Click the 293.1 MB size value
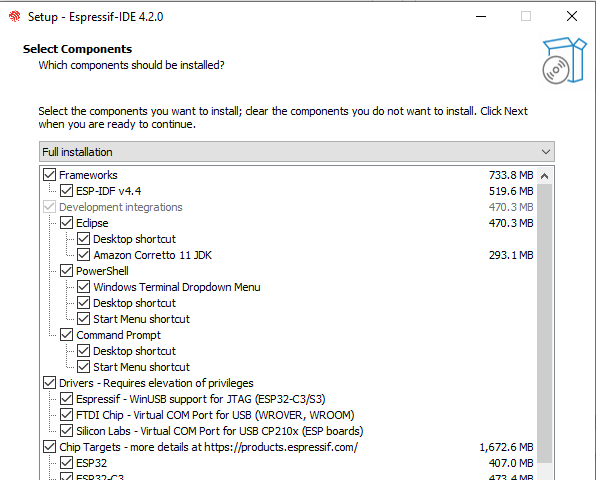This screenshot has width=597, height=480. [x=511, y=255]
